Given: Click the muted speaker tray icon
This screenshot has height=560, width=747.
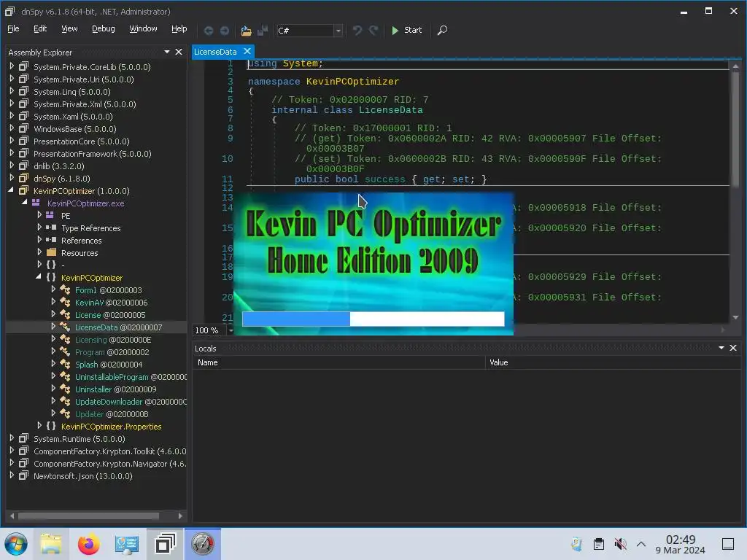Looking at the screenshot, I should coord(620,544).
